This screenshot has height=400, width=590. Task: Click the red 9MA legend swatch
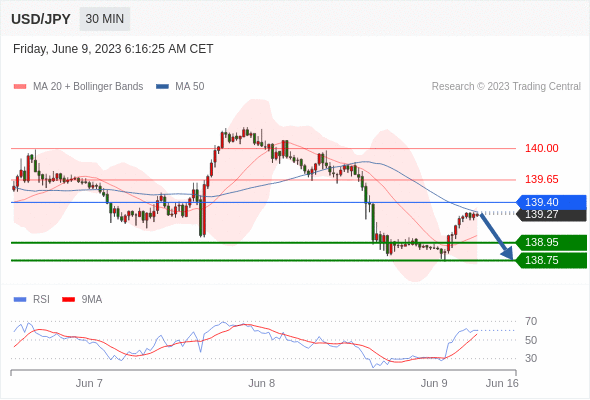(68, 300)
